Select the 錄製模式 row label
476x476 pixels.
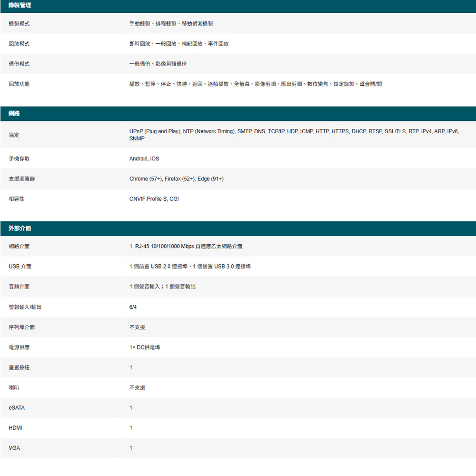(19, 24)
